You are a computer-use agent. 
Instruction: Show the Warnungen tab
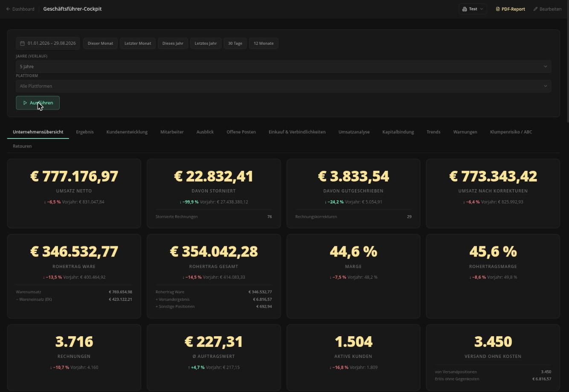tap(465, 132)
